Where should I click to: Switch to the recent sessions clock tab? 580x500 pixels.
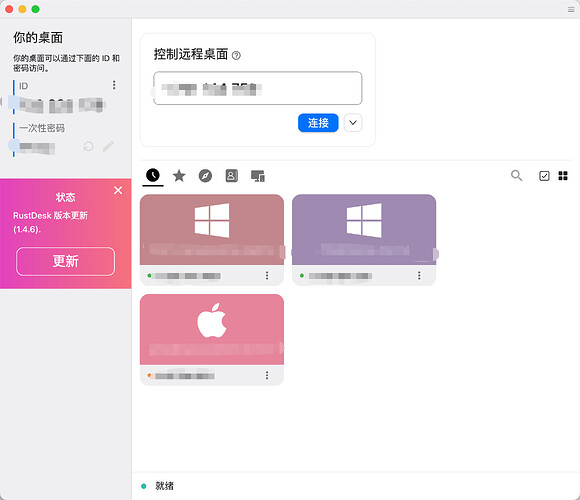pyautogui.click(x=153, y=175)
